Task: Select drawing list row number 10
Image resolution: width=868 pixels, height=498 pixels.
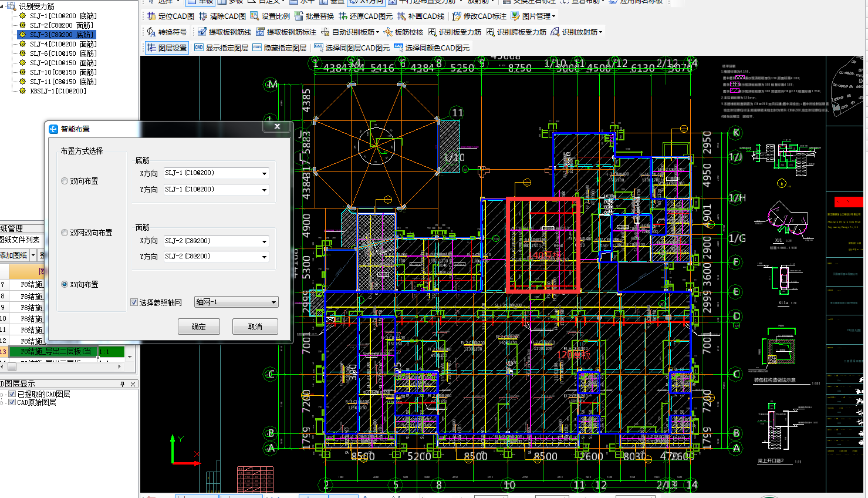Action: click(3, 318)
